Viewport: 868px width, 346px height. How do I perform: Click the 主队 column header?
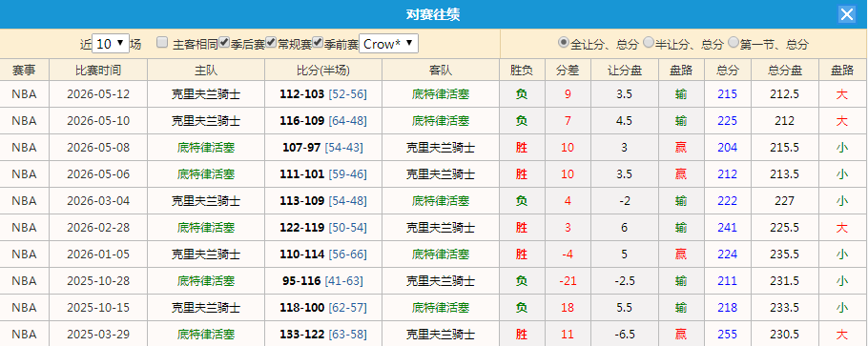coord(206,71)
